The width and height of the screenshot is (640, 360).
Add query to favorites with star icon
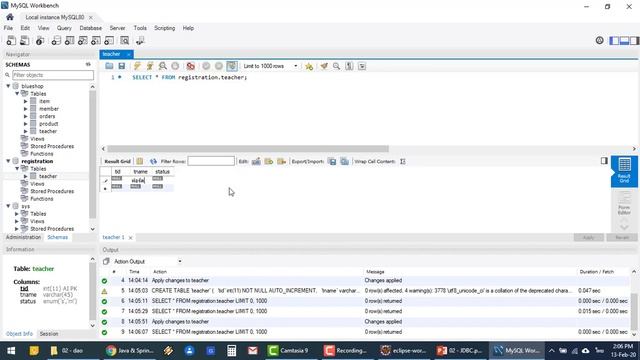coord(309,66)
